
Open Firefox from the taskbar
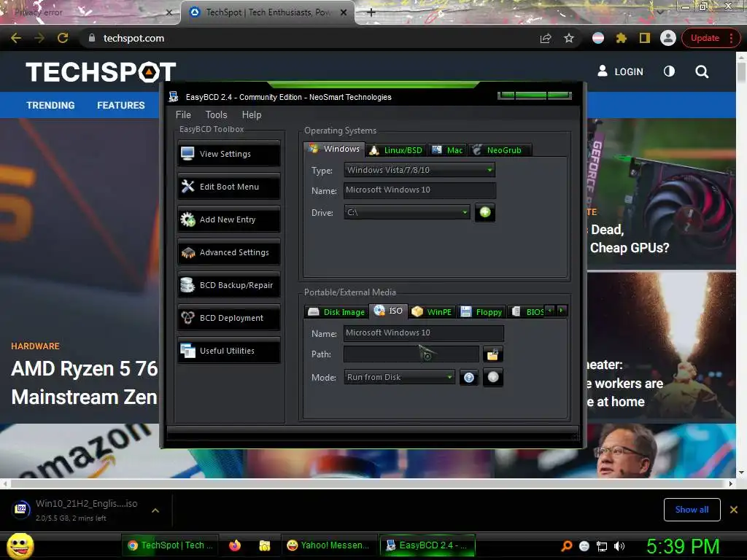coord(235,545)
